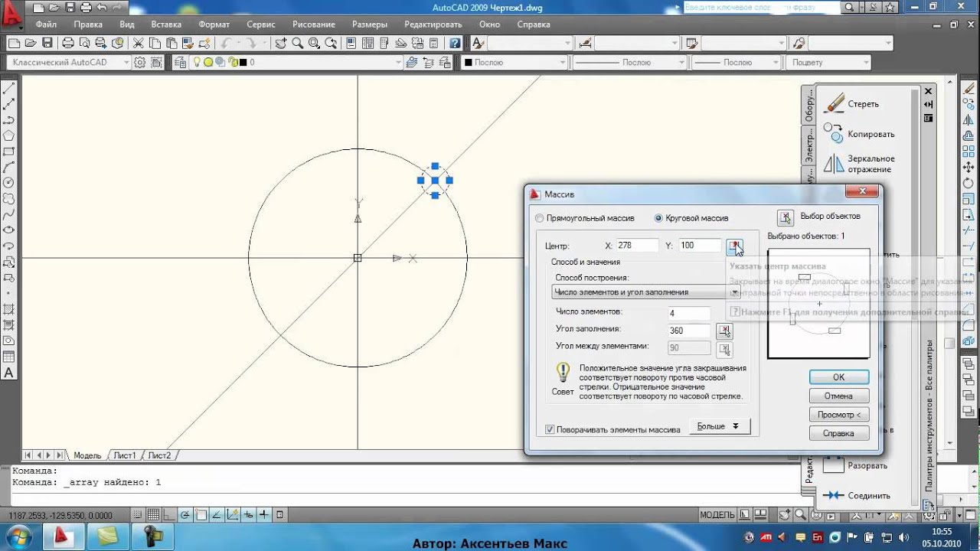Screen dimensions: 980x551
Task: Open the Layer Properties Manager icon
Action: tap(180, 63)
